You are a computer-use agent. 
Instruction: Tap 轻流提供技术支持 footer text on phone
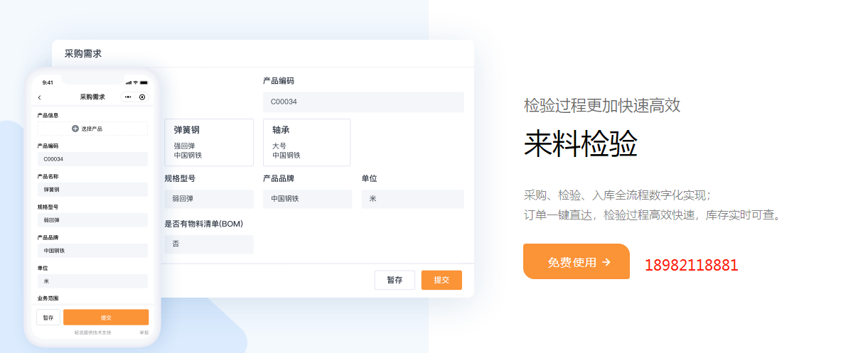pos(93,332)
